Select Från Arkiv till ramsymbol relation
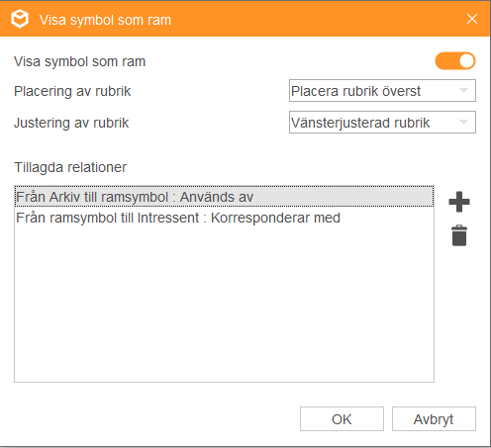This screenshot has height=448, width=491. (224, 197)
